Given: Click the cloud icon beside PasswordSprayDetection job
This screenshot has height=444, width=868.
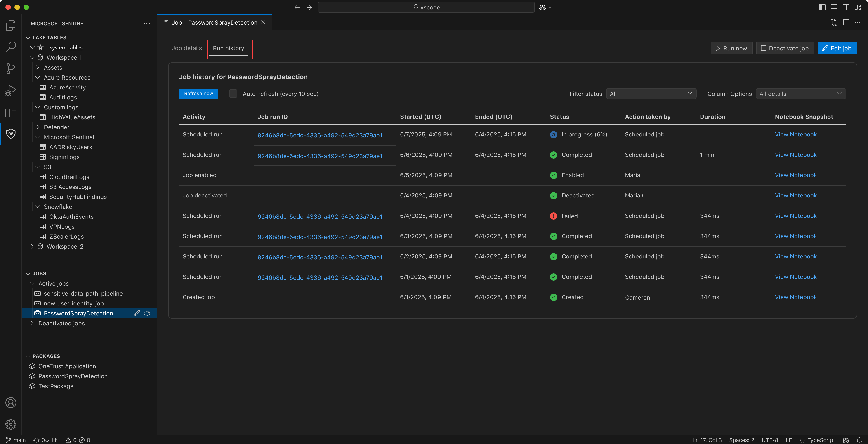Looking at the screenshot, I should [x=147, y=313].
